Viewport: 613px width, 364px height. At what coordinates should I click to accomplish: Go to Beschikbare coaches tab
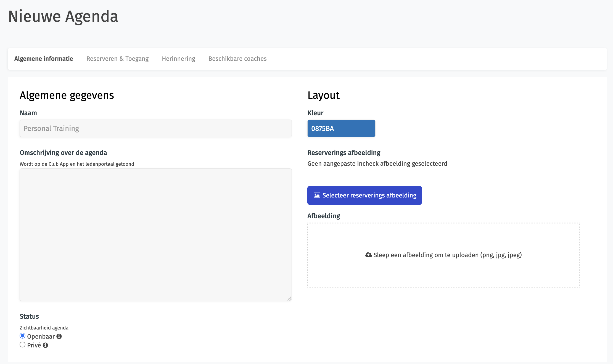tap(237, 59)
